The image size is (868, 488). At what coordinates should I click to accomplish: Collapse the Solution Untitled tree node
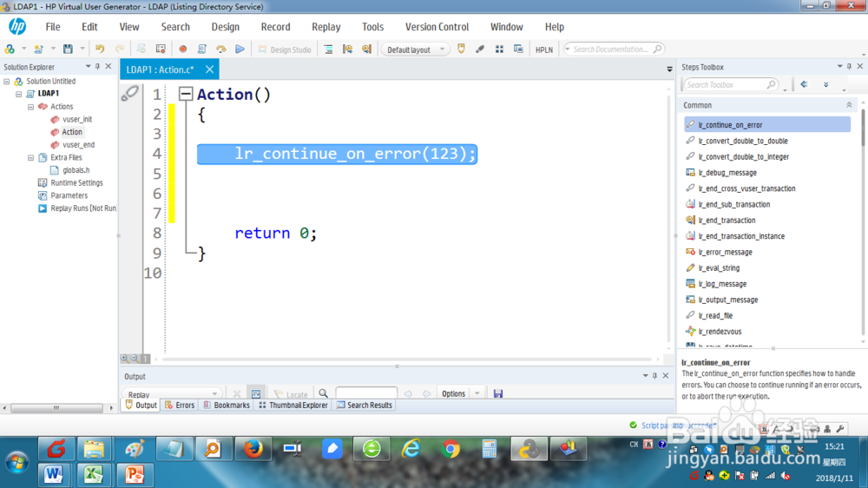(7, 82)
